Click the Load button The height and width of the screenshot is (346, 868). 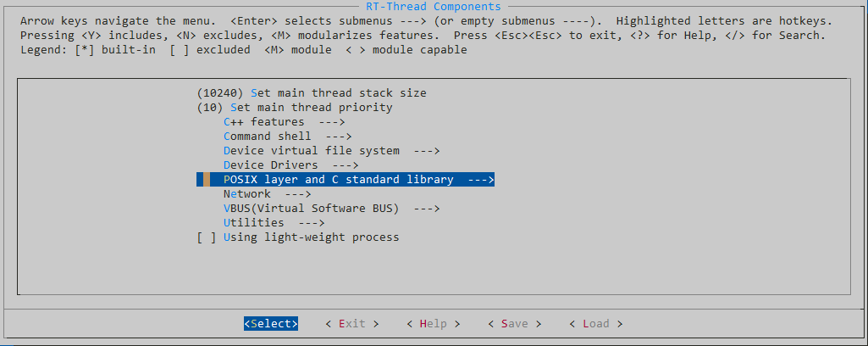click(x=595, y=323)
